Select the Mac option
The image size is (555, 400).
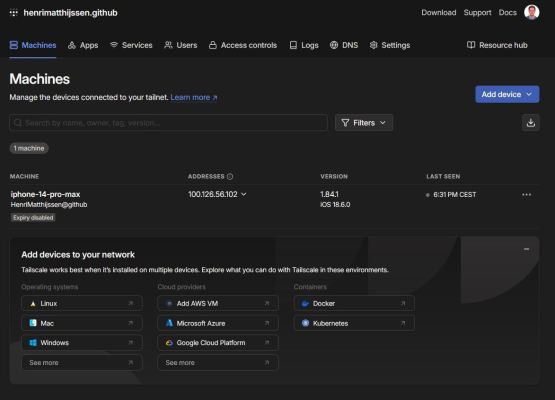[x=82, y=323]
